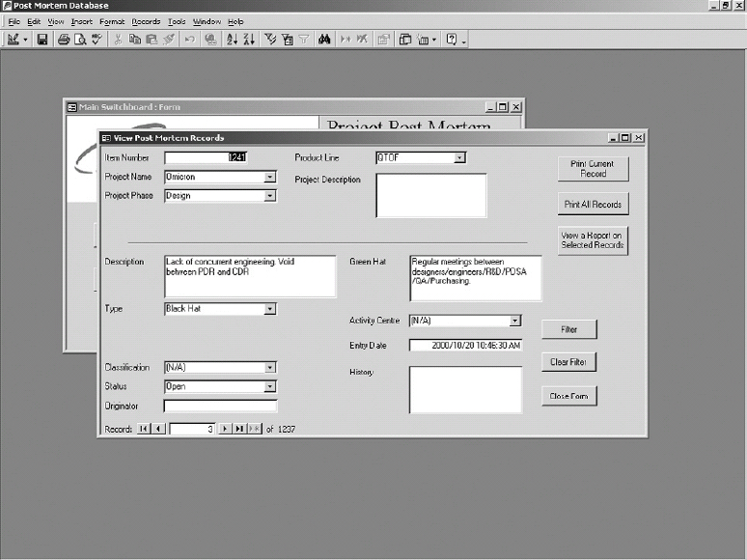Viewport: 747px width, 560px height.
Task: Click the Green Hat text box
Action: pos(476,278)
